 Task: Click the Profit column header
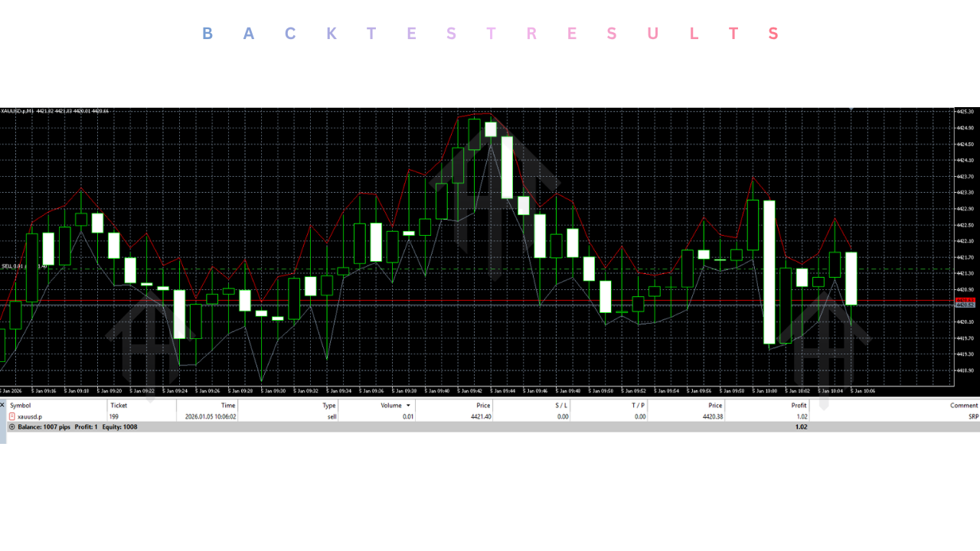pyautogui.click(x=799, y=406)
